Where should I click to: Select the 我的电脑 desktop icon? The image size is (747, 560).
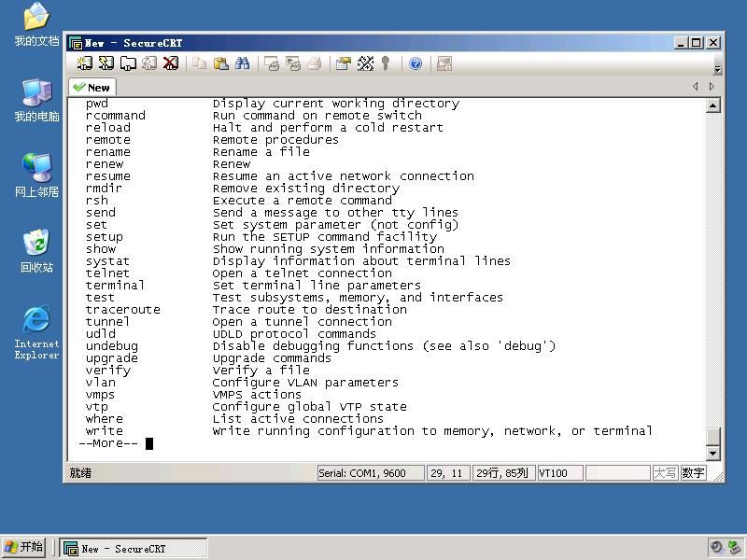(x=36, y=100)
